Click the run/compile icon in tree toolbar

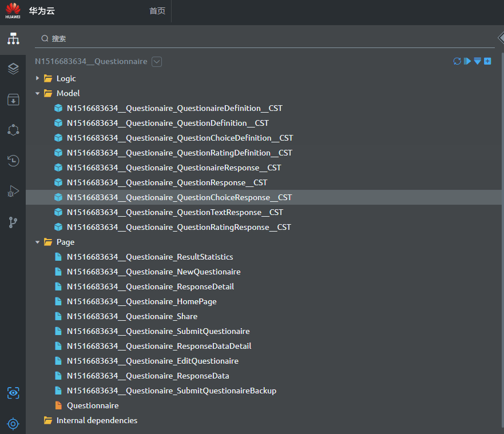pos(467,61)
